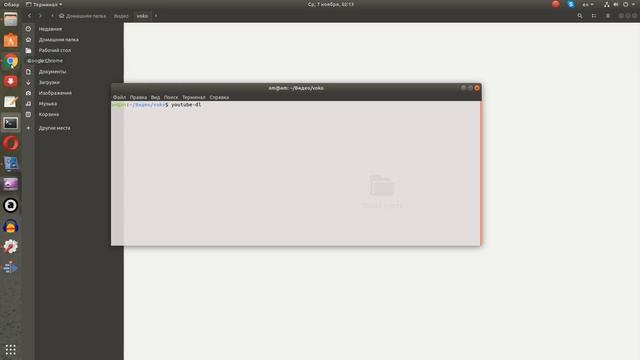Screen dimensions: 640x360
Task: Open the power system menu
Action: click(x=629, y=4)
